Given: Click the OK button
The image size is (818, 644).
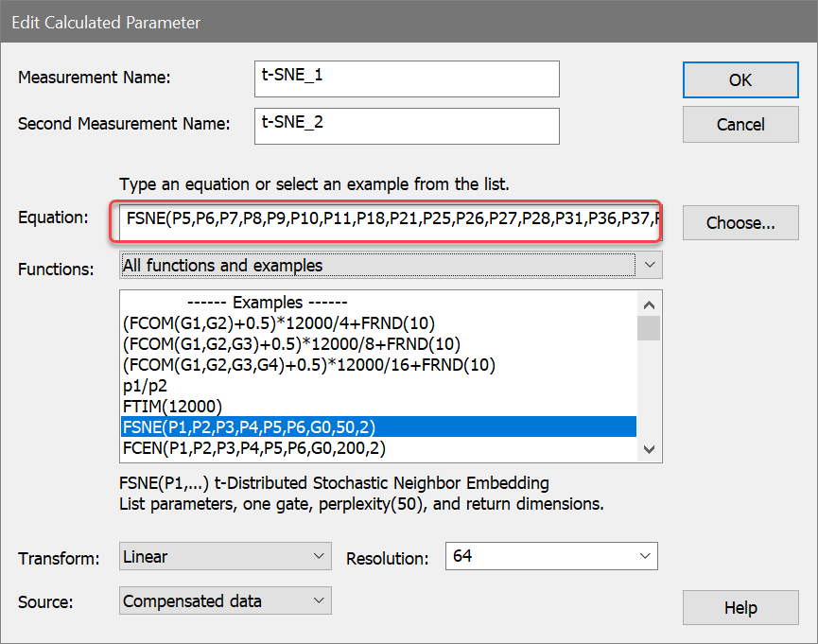Looking at the screenshot, I should [740, 80].
